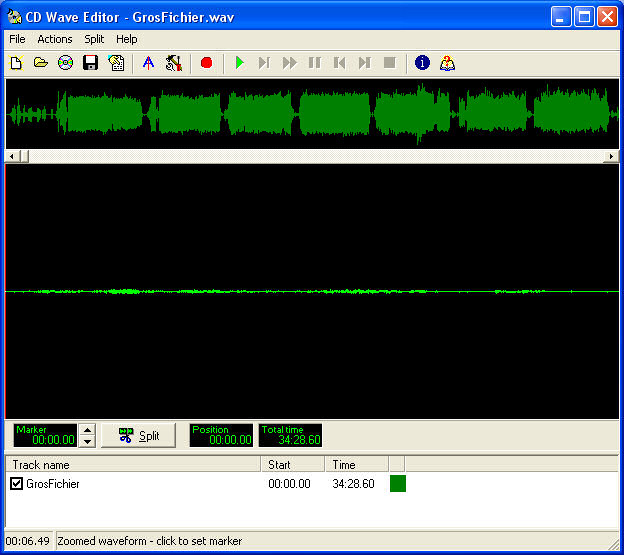Decrease marker time with down arrow

[87, 441]
